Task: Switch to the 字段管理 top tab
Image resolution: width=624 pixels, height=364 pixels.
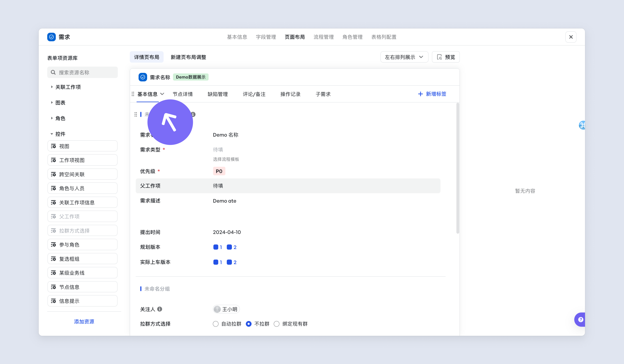Action: (x=266, y=37)
